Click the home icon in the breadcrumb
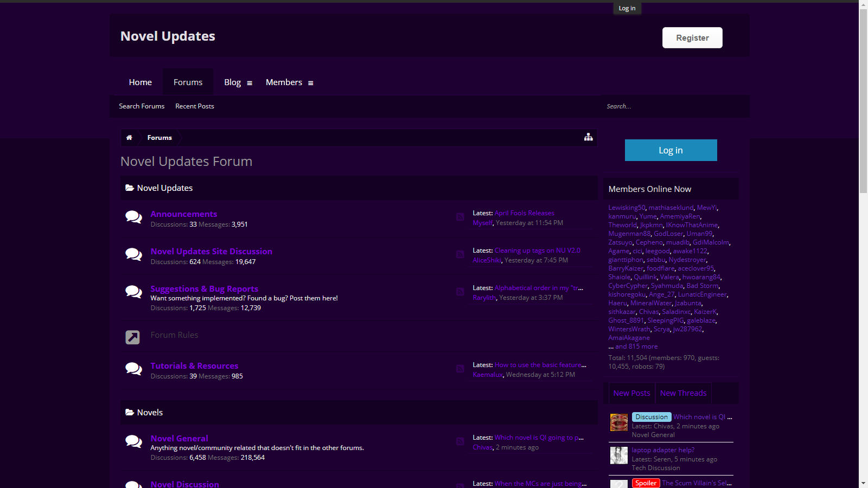Viewport: 868px width, 488px height. 130,137
